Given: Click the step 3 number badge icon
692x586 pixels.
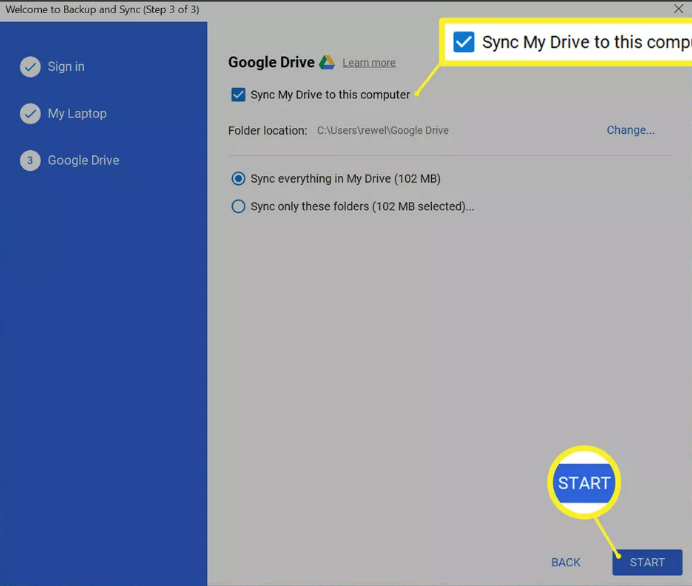Looking at the screenshot, I should [30, 160].
